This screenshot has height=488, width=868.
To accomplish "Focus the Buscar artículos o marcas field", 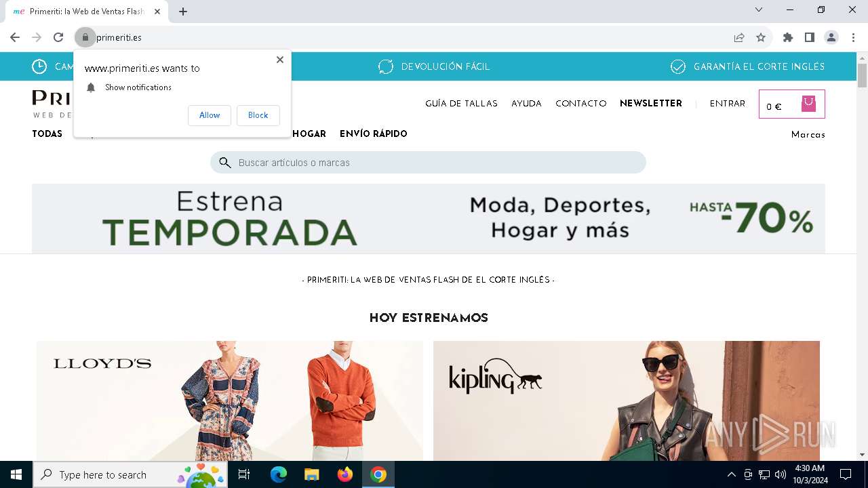I will point(428,163).
